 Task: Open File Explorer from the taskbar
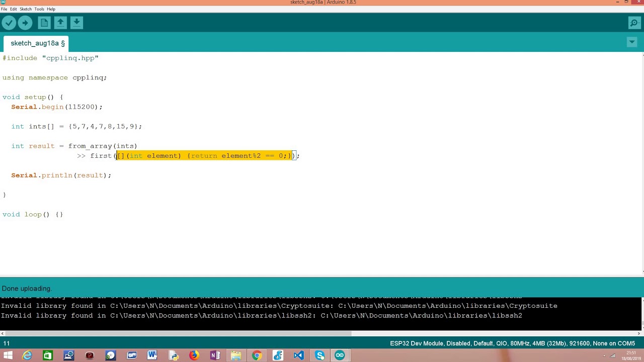coord(235,355)
